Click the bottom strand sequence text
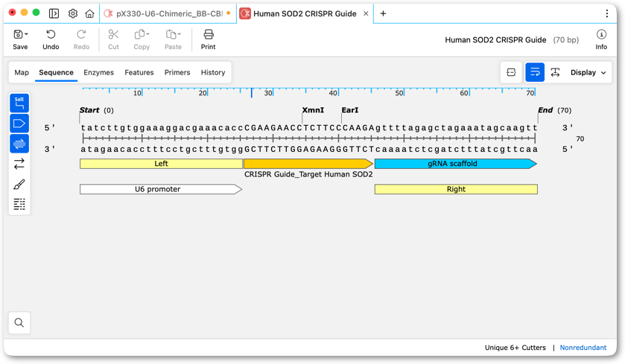 309,150
